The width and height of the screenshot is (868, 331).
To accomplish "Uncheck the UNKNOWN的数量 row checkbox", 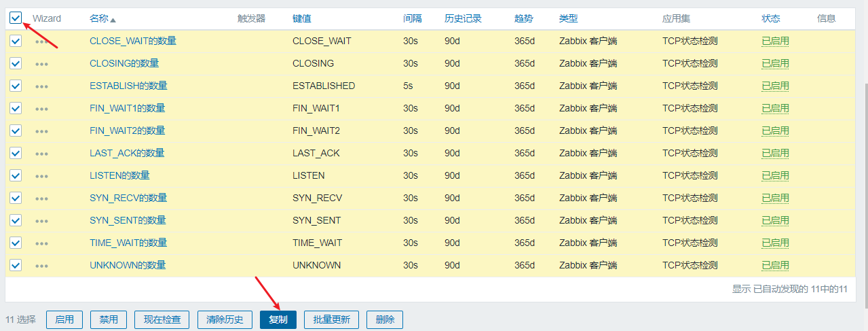I will 16,265.
